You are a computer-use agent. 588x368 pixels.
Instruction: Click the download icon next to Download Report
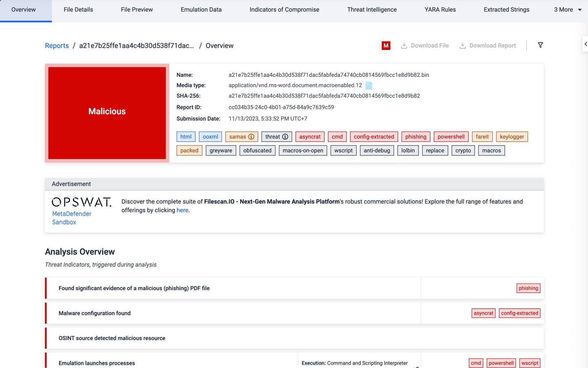(462, 45)
